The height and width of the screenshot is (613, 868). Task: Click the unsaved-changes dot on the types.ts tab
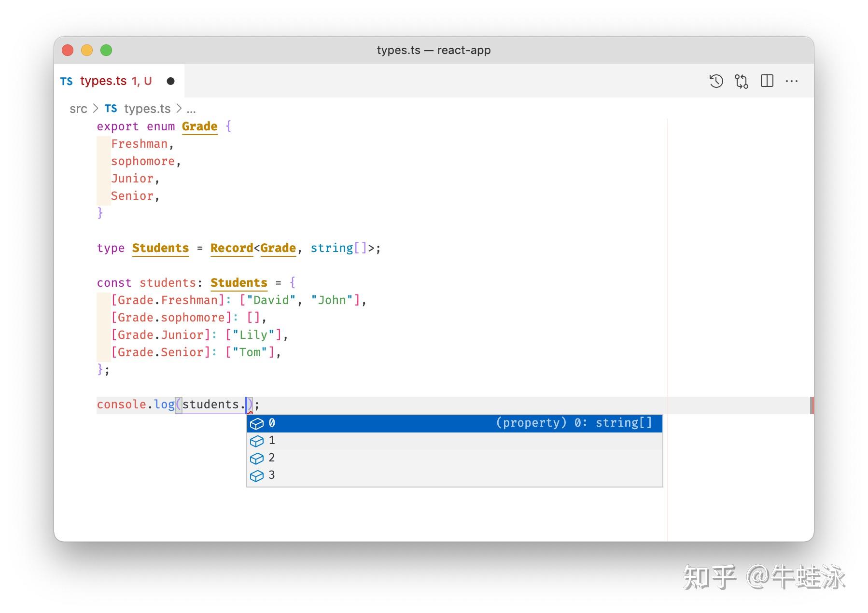(x=171, y=81)
